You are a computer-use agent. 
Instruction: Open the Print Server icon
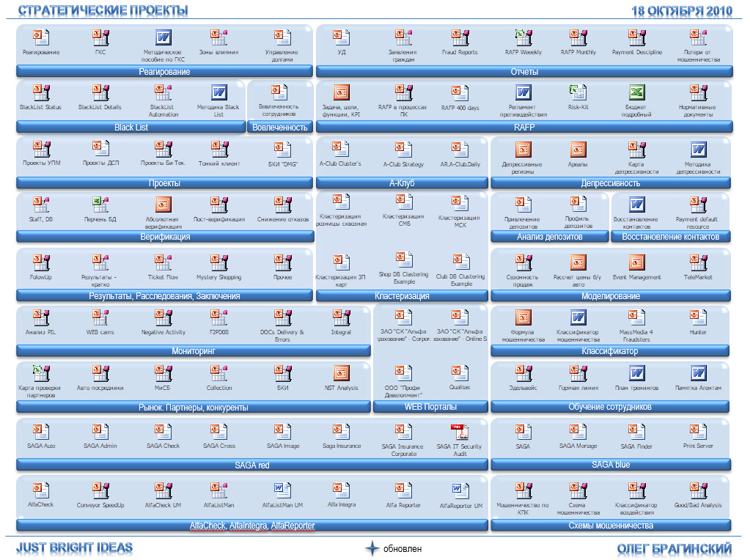coord(699,431)
